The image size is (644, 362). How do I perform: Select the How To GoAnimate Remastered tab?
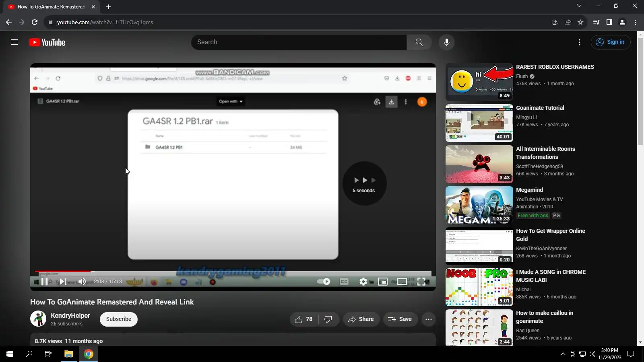pos(52,7)
